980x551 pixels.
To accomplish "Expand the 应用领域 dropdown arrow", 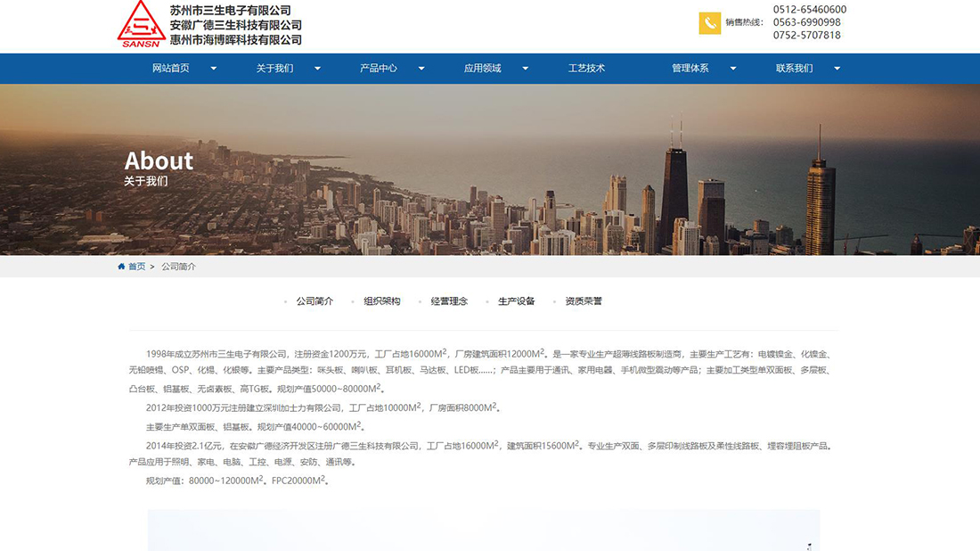I will [x=525, y=68].
